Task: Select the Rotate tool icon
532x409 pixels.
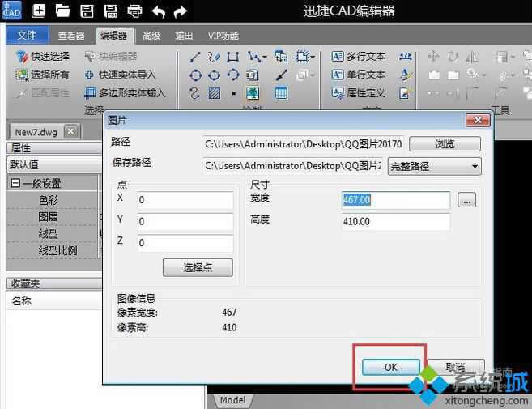Action: pos(453,57)
